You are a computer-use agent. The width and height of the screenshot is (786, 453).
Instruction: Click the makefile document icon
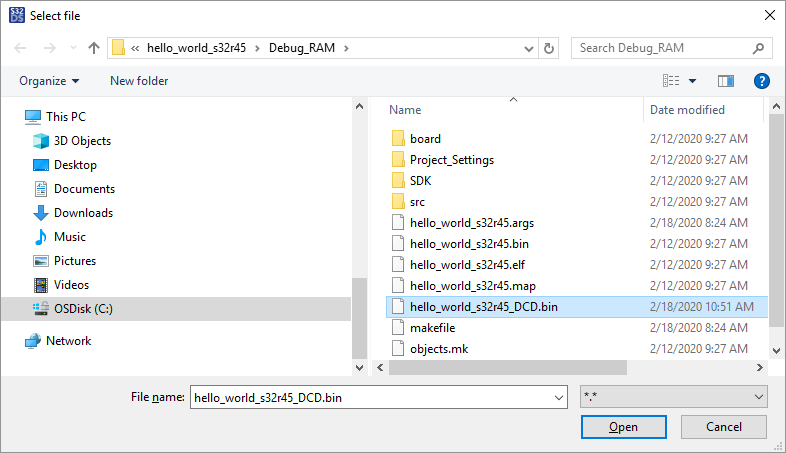398,328
